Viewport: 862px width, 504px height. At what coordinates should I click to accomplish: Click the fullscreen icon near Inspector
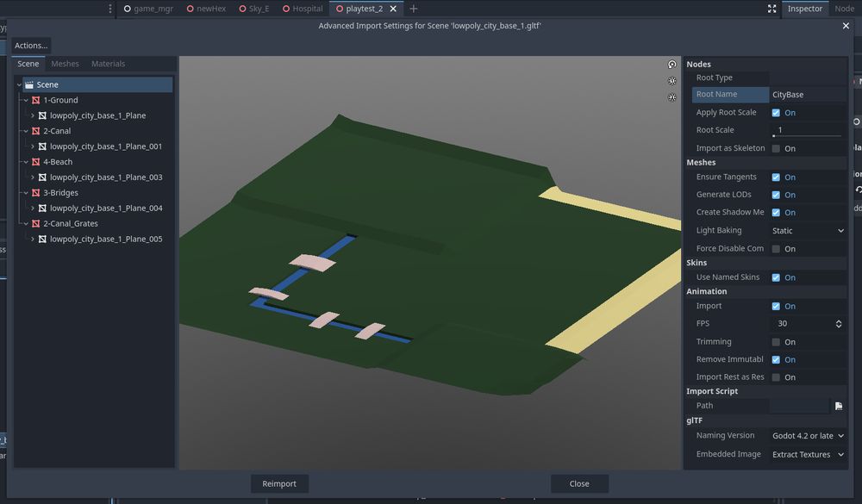coord(771,9)
